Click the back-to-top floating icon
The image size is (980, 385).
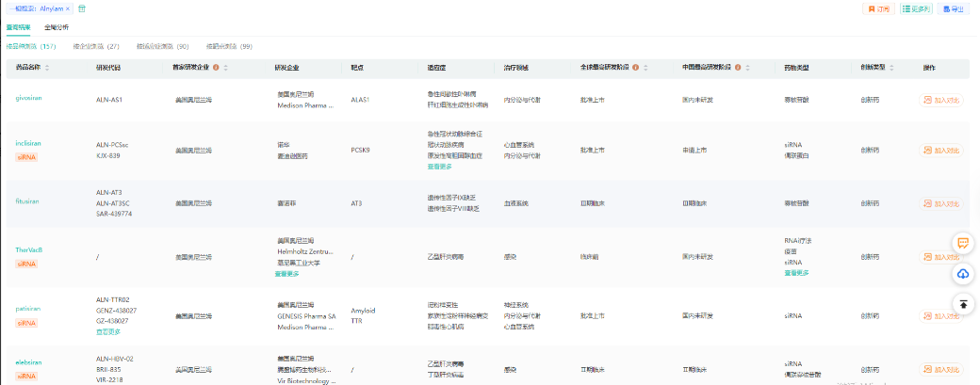tap(963, 303)
